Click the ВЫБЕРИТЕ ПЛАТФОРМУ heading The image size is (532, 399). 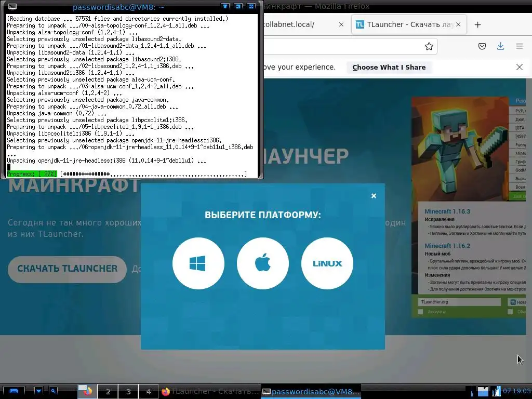pos(262,215)
